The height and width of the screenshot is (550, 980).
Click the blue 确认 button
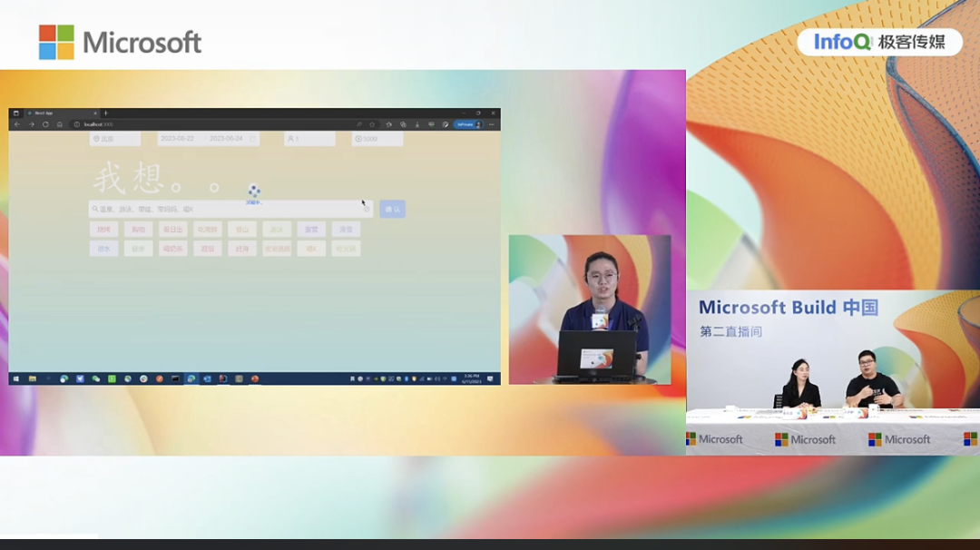click(x=393, y=209)
